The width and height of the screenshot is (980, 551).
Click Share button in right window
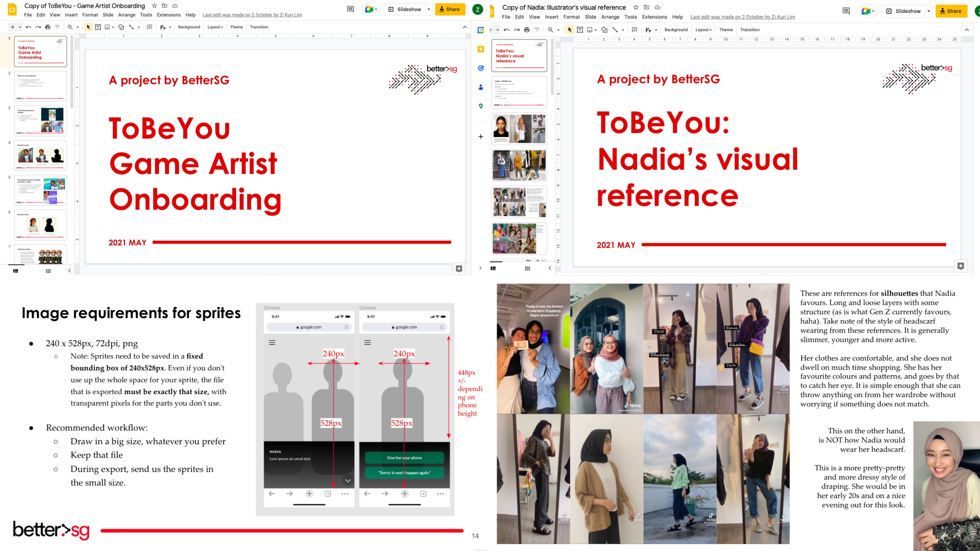[951, 11]
